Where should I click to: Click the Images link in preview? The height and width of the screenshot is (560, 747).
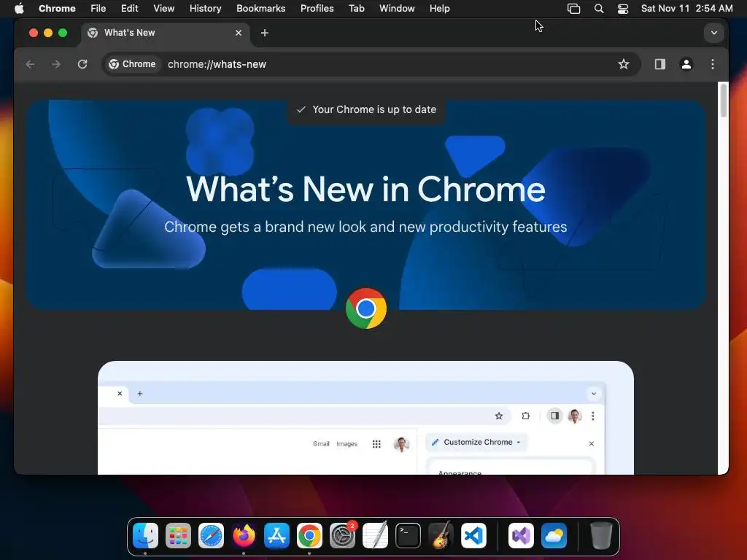tap(347, 444)
